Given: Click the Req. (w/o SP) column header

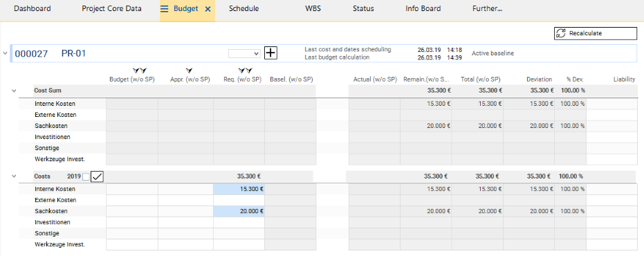Looking at the screenshot, I should pos(241,80).
